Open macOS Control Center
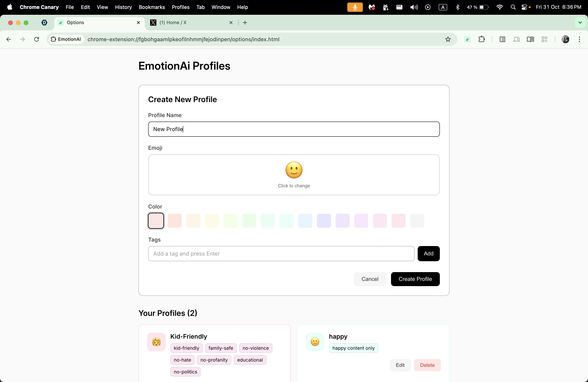 click(x=524, y=7)
